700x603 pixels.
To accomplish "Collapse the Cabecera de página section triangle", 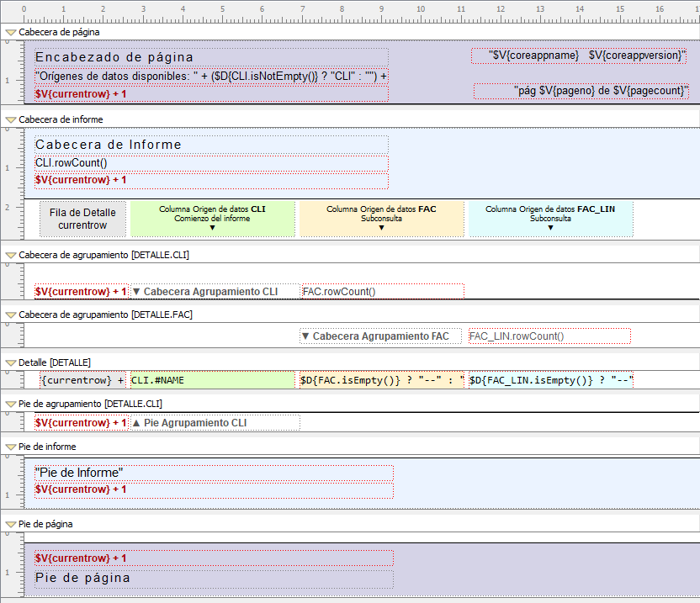I will (10, 32).
